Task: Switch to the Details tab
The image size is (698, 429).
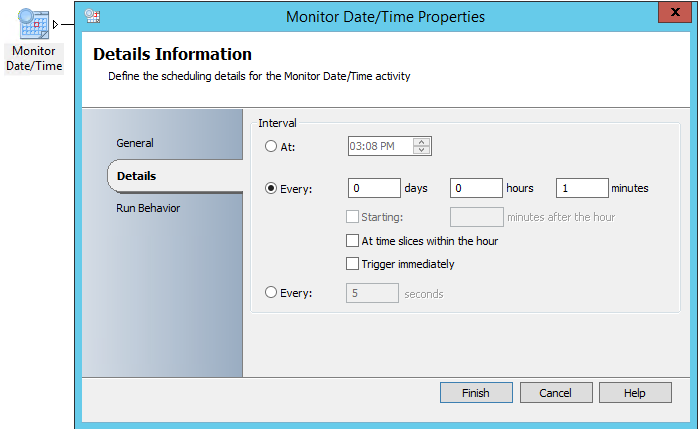Action: click(175, 176)
